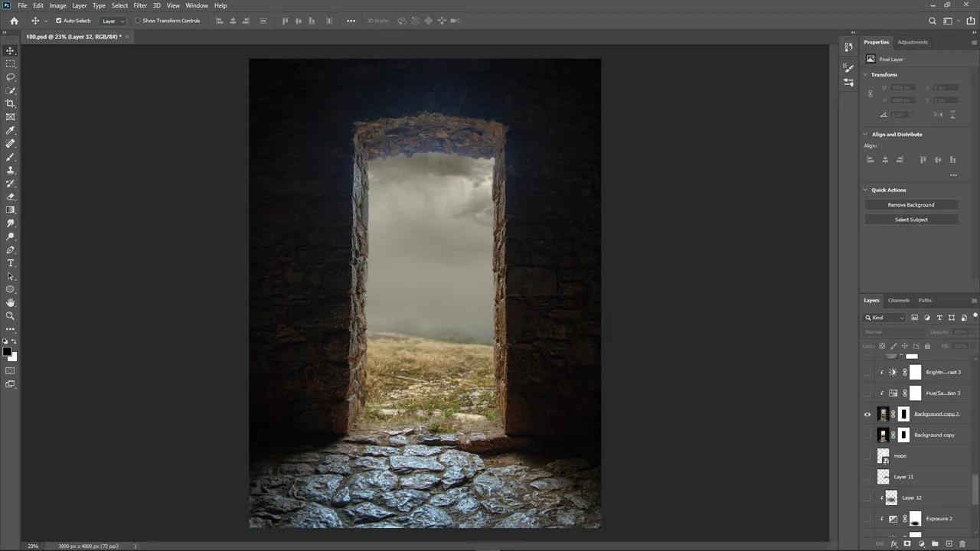Open the Layers panel options menu

tap(974, 301)
